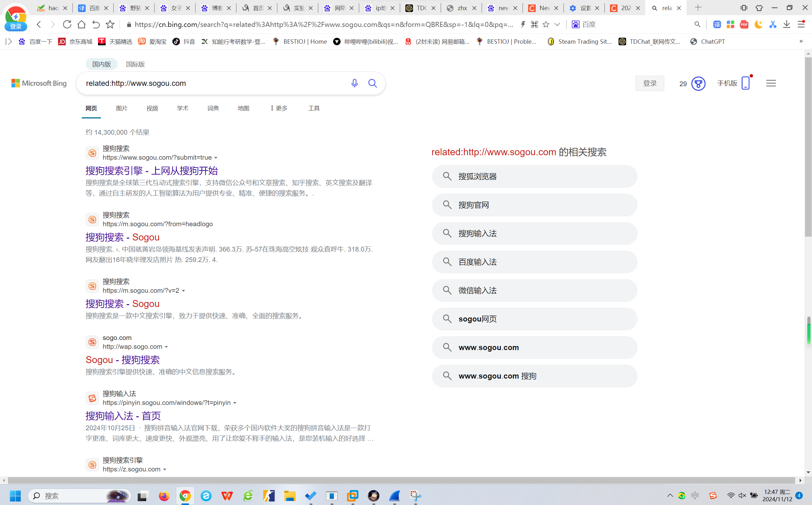
Task: Click the page refresh icon
Action: click(x=67, y=24)
